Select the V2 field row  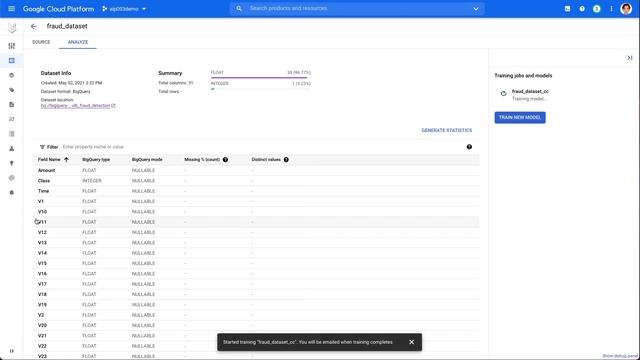[x=256, y=315]
